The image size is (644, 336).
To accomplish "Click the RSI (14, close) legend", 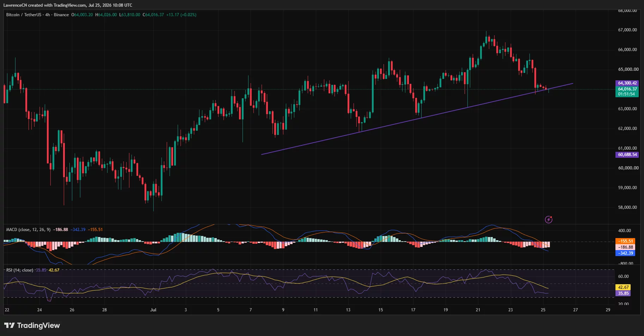I will [x=19, y=270].
